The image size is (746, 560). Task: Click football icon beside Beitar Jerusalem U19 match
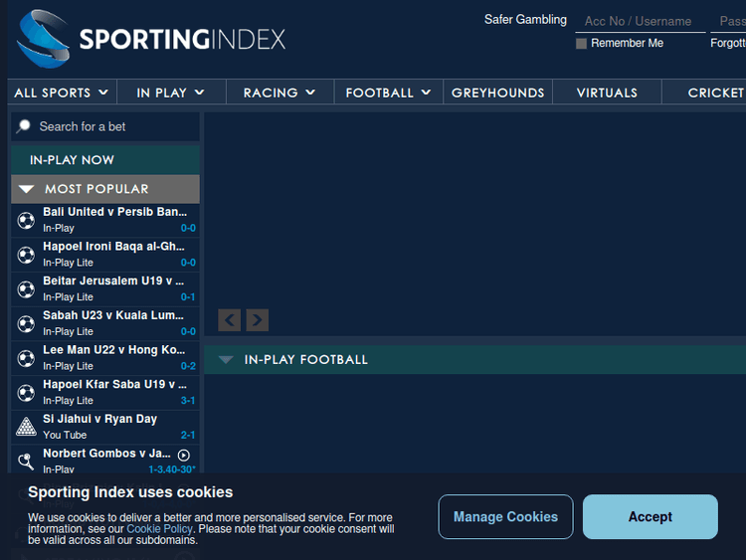[26, 289]
